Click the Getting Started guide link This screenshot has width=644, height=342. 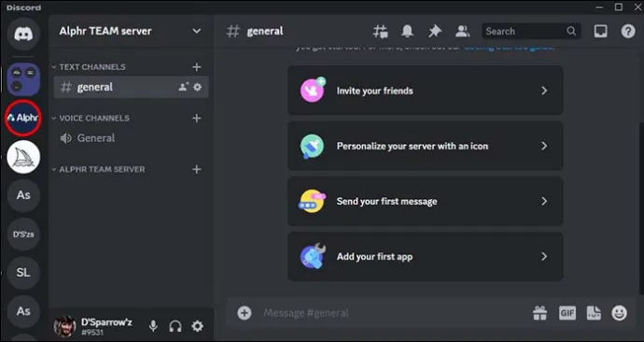pos(509,47)
